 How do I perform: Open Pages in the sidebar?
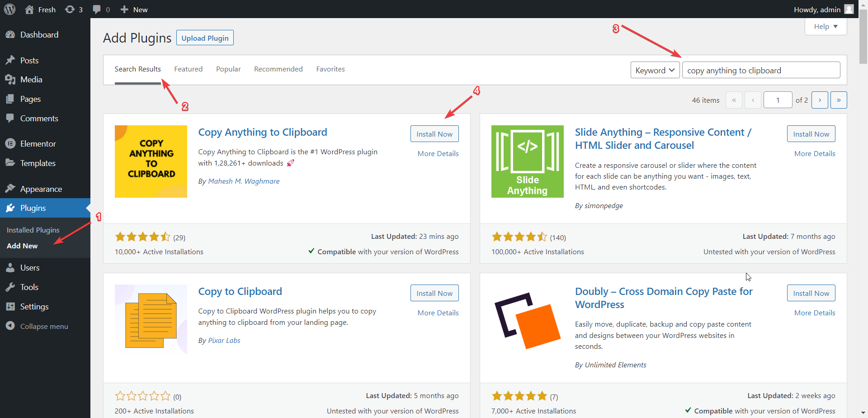[45, 99]
